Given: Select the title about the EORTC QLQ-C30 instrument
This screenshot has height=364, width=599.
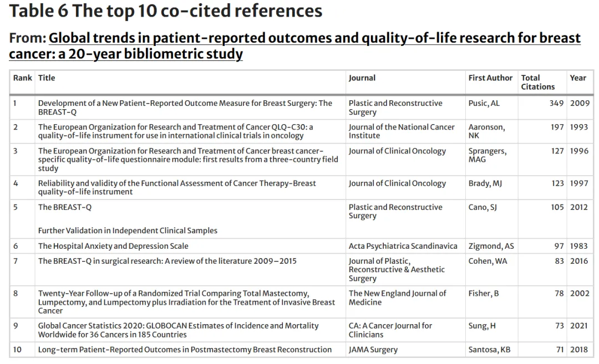Looking at the screenshot, I should click(x=175, y=131).
